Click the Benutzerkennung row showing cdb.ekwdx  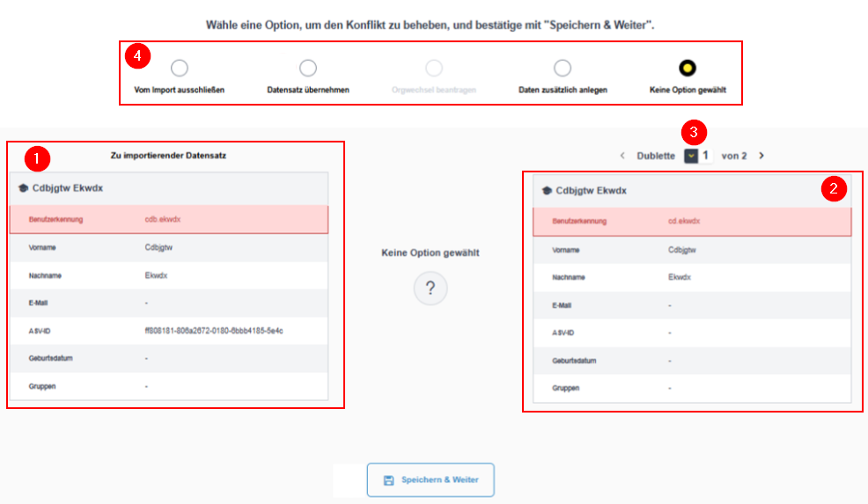[168, 219]
